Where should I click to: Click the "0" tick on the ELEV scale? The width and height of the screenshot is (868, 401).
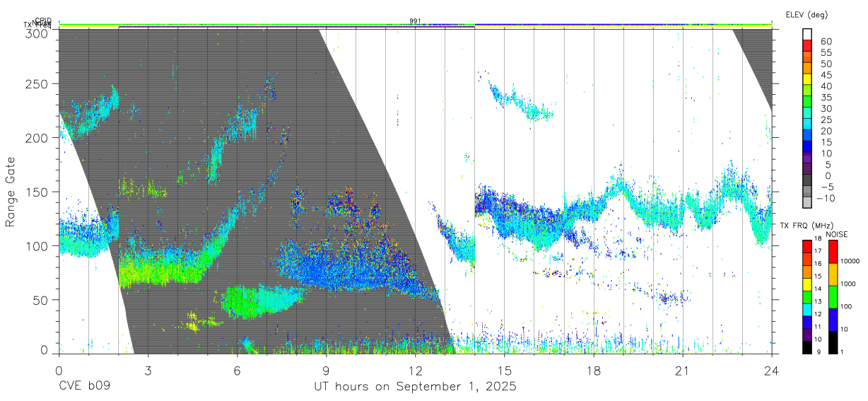[x=828, y=175]
